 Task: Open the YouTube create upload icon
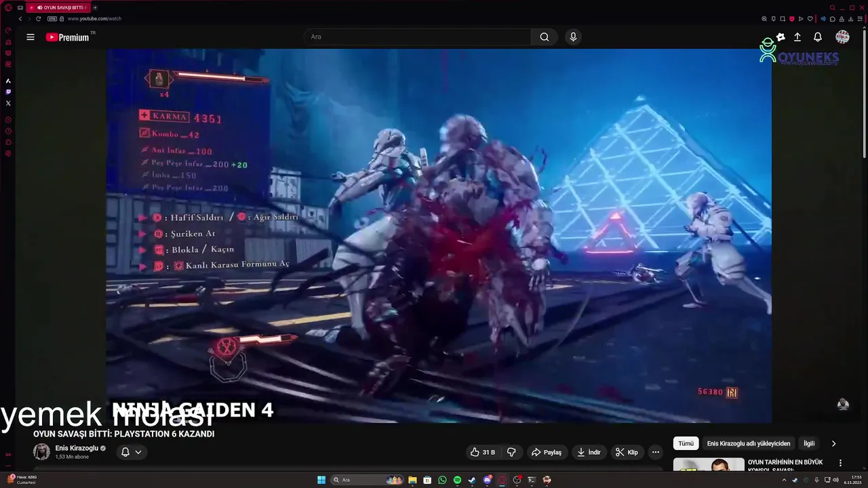coord(797,37)
